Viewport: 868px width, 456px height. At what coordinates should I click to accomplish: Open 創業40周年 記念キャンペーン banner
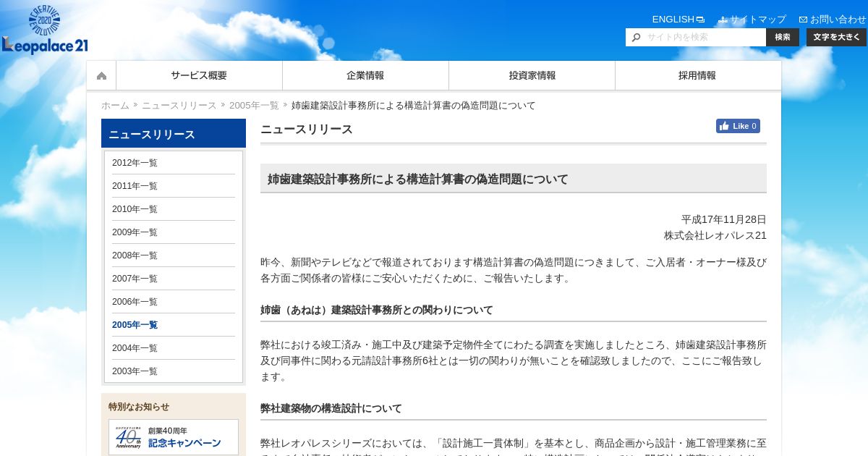(174, 437)
